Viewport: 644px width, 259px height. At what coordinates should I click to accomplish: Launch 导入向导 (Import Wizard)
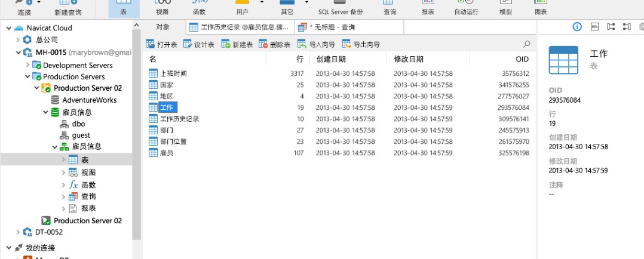pos(316,44)
